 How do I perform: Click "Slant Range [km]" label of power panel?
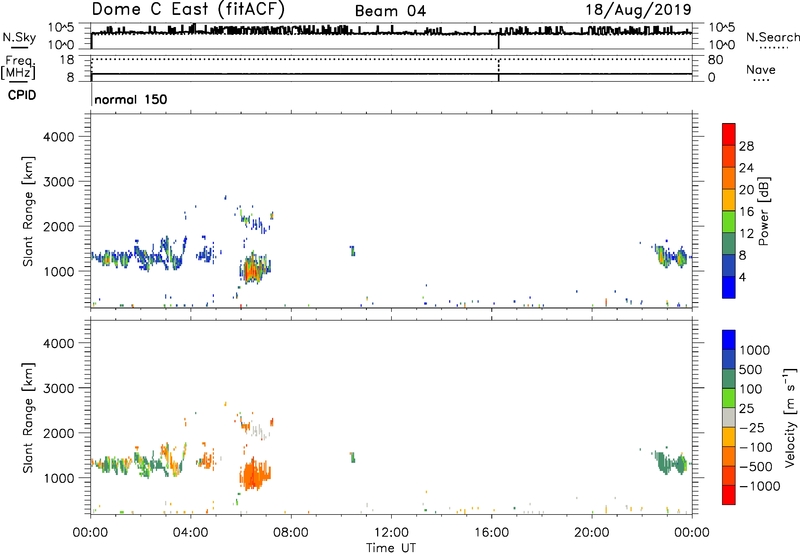tap(28, 211)
